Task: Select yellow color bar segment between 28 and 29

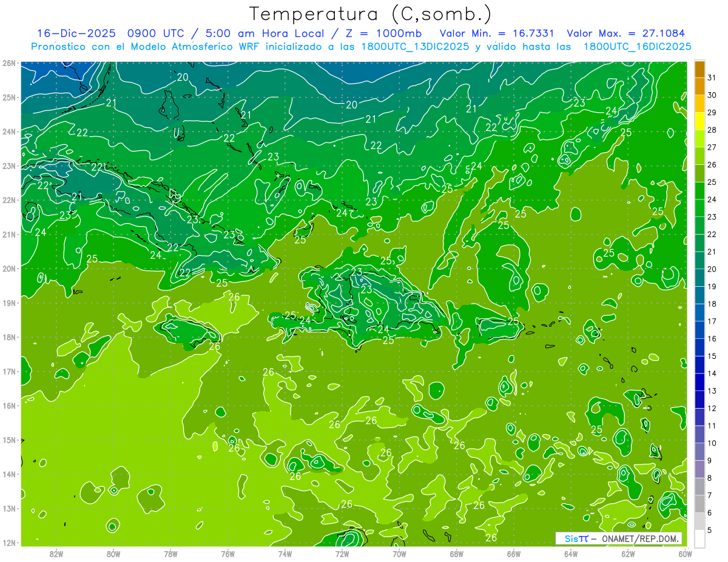Action: pos(699,121)
